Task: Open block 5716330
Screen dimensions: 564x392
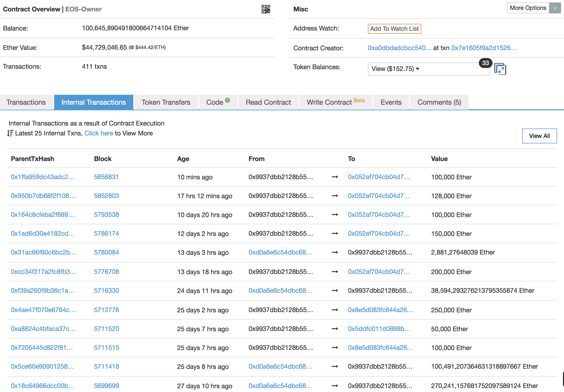Action: coord(106,291)
